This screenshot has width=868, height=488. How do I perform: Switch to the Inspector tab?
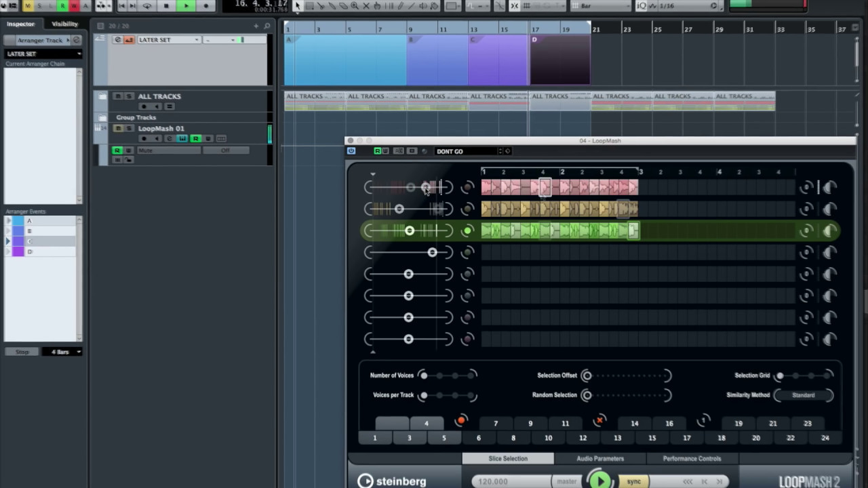20,24
